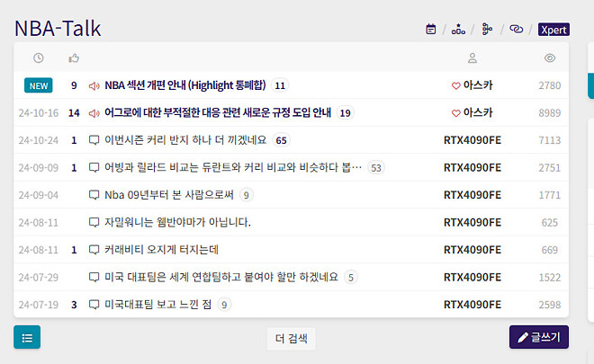This screenshot has width=594, height=364.
Task: Click comment count 53 on 어빙과 릴라드 post
Action: (x=376, y=168)
